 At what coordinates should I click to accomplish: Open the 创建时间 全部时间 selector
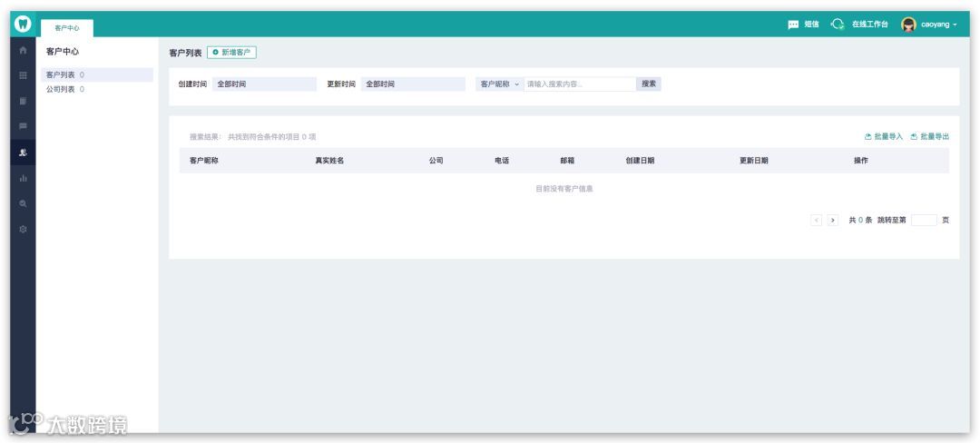(x=264, y=84)
